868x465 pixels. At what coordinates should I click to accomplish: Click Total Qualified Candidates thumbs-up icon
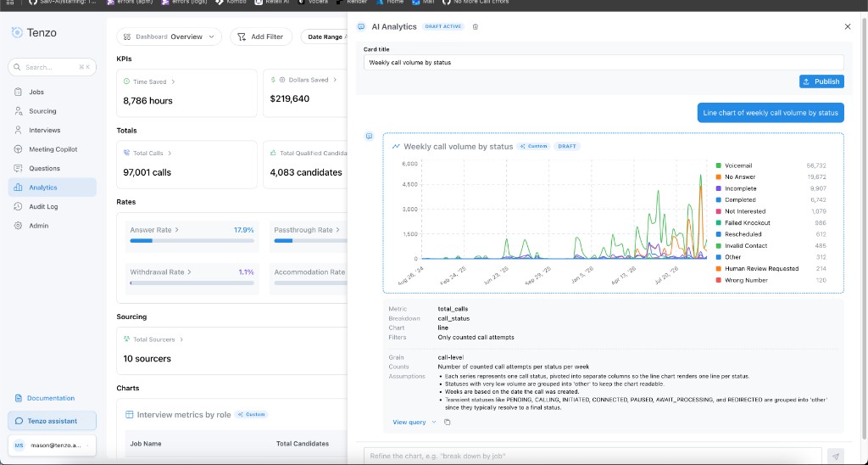[273, 153]
